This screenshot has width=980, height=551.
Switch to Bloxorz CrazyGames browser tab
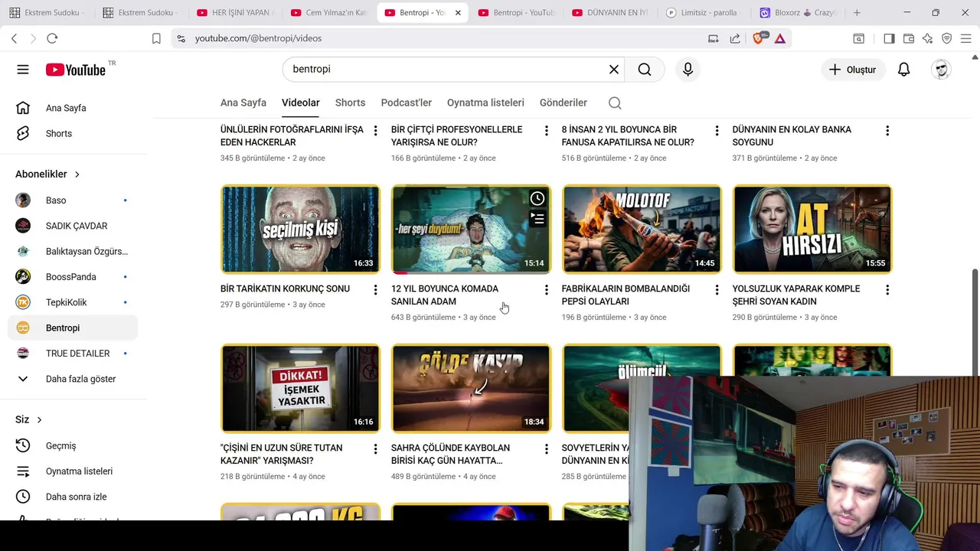tap(800, 13)
